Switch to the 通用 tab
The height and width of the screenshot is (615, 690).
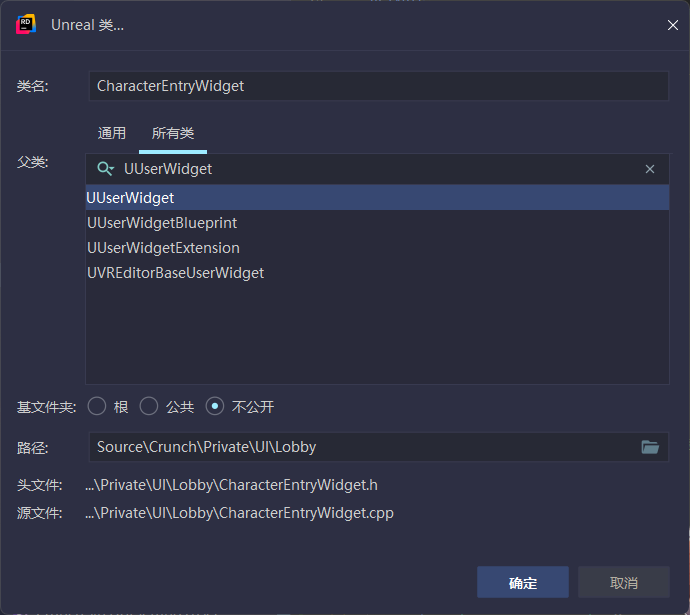[112, 133]
